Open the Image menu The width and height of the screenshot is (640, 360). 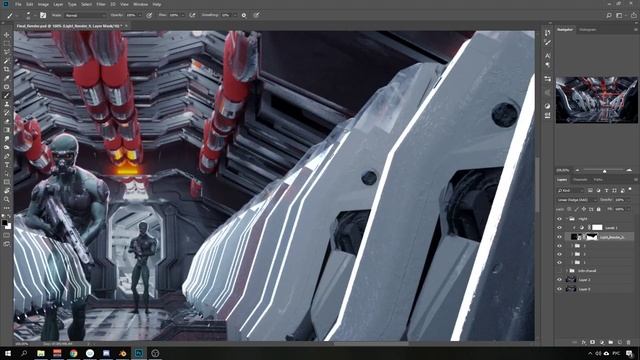[43, 4]
